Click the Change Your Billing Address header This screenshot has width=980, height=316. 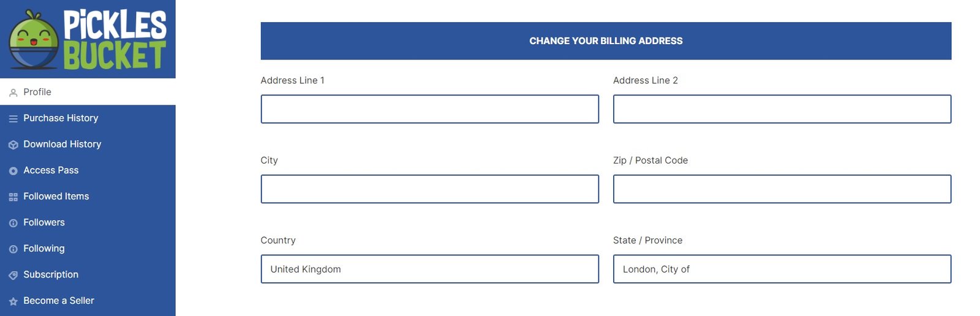[606, 41]
